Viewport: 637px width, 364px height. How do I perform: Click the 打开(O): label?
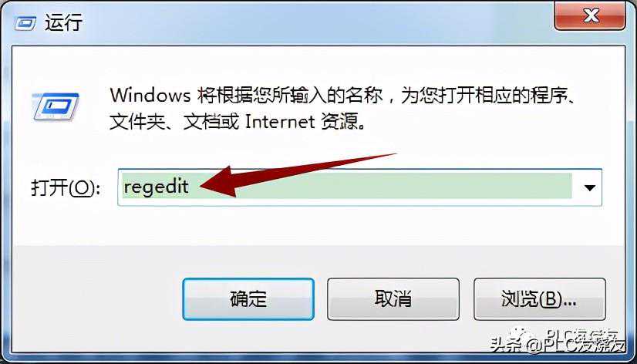click(66, 187)
